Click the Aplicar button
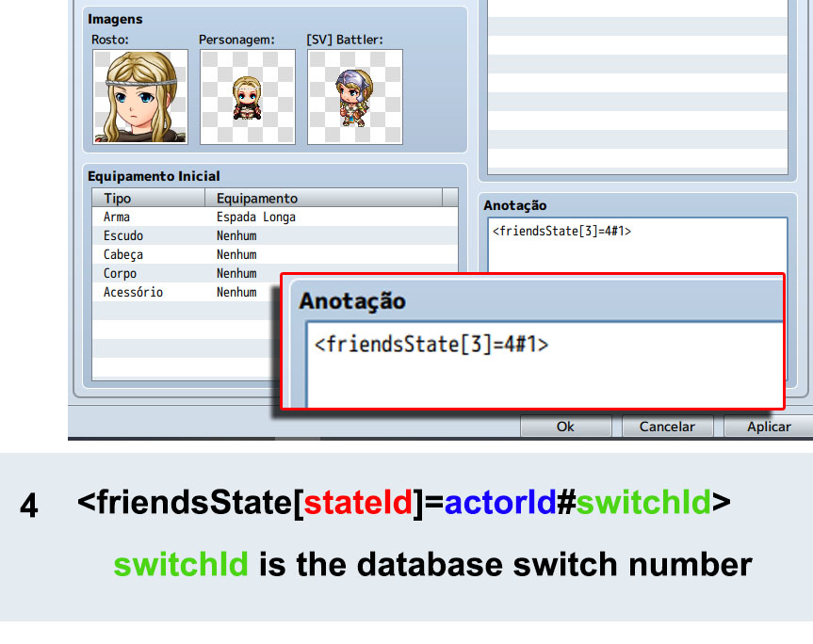Screen dimensions: 813x644 tap(769, 427)
